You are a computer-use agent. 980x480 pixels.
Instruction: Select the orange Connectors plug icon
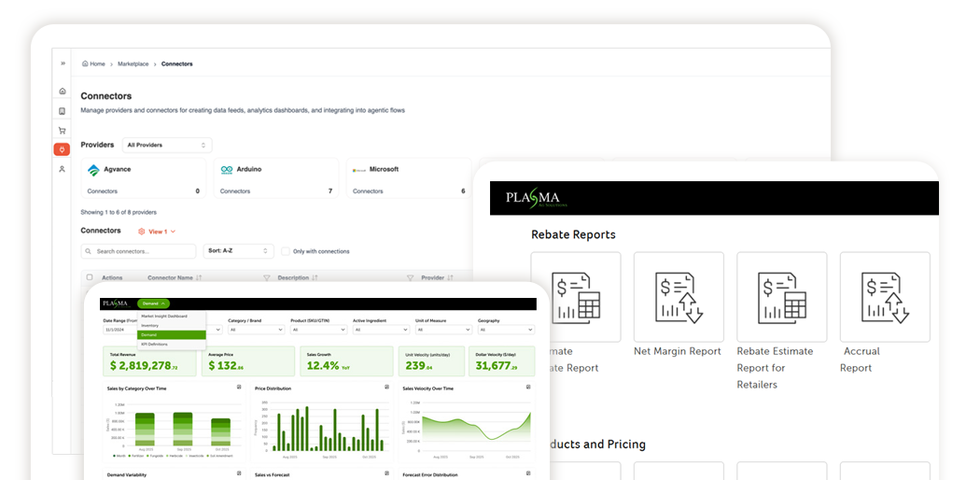point(62,149)
